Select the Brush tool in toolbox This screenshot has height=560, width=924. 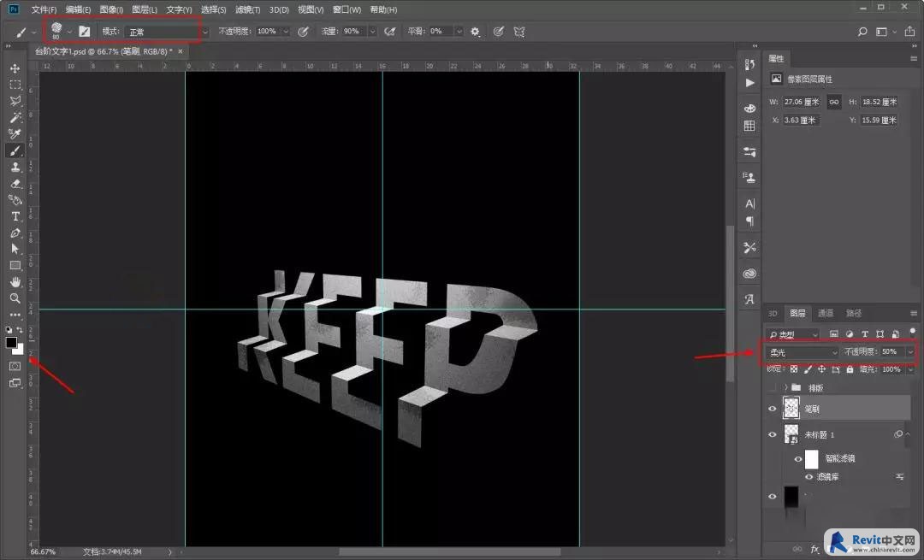(x=15, y=150)
